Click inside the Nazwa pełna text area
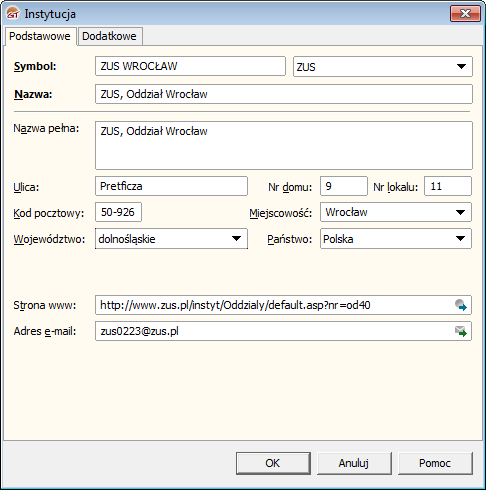 click(284, 145)
